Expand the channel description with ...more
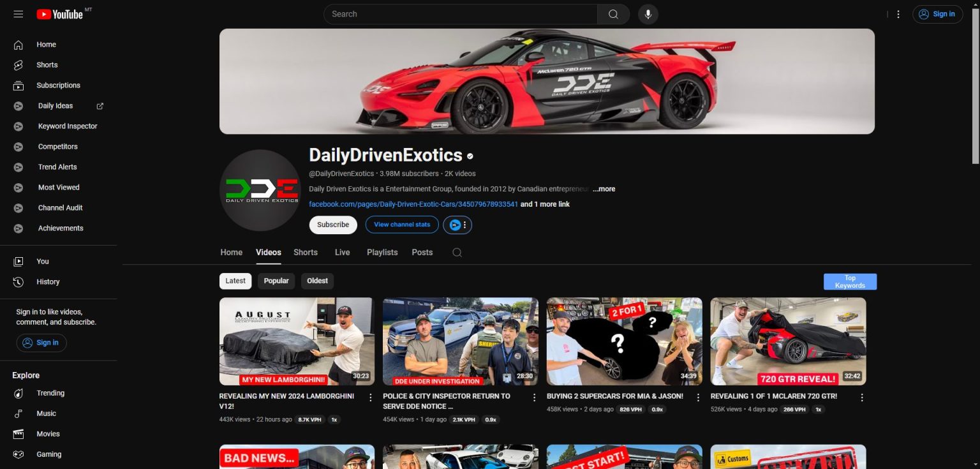Viewport: 980px width, 469px height. 603,188
